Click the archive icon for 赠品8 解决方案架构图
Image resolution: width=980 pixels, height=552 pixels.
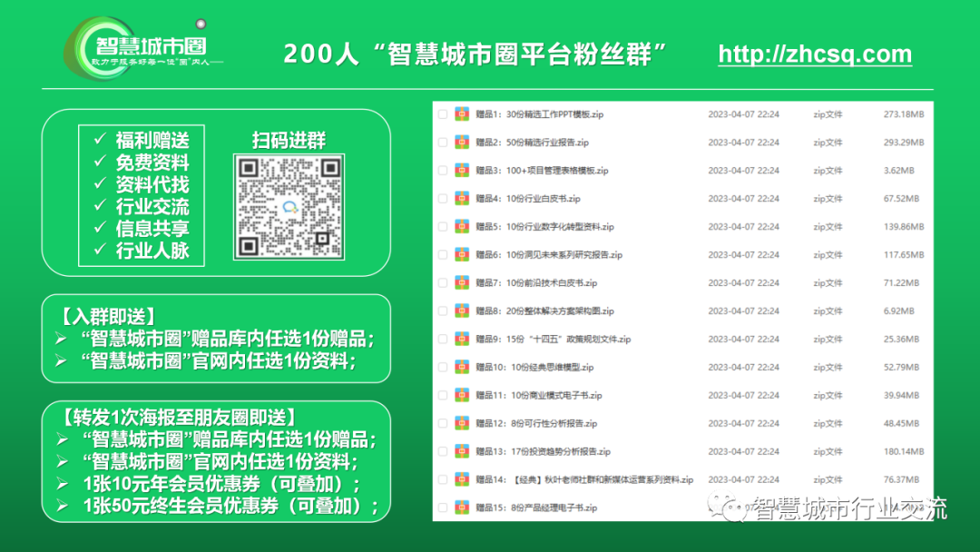click(x=462, y=310)
